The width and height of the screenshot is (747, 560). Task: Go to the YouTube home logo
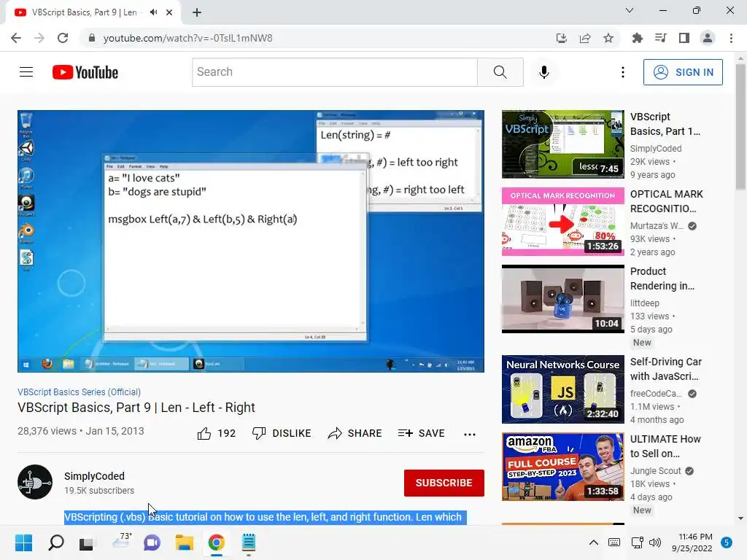[85, 72]
